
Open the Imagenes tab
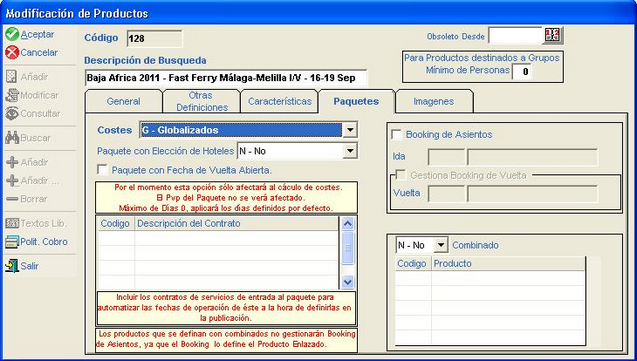(433, 101)
